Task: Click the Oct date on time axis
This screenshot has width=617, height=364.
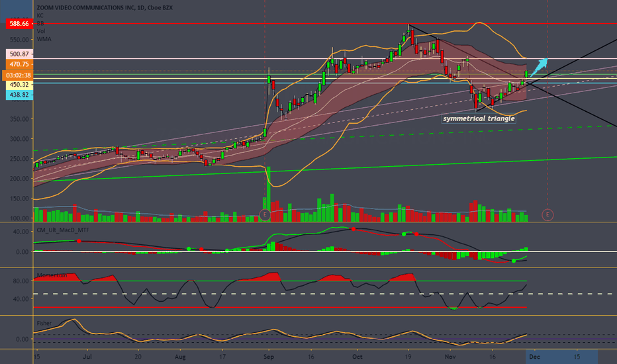Action: coord(357,357)
